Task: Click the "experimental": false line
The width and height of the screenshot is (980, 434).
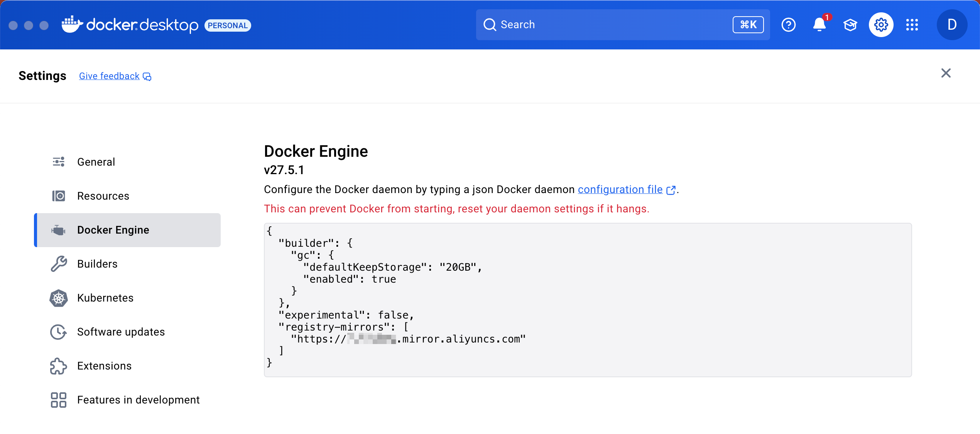Action: [346, 315]
